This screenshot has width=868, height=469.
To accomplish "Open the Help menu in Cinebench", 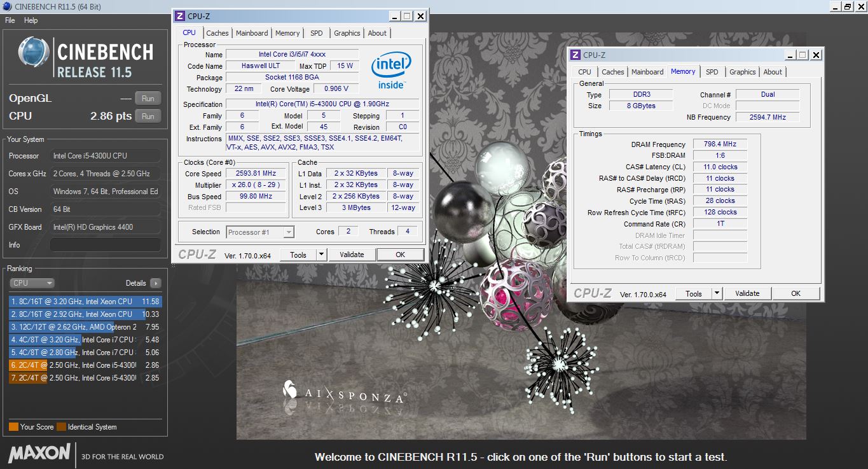I will click(x=31, y=20).
